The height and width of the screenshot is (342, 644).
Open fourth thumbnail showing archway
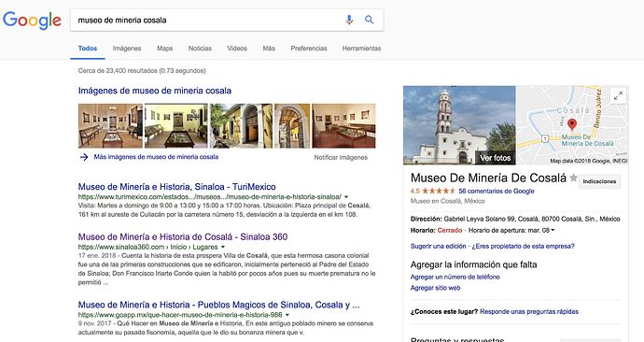tap(292, 126)
